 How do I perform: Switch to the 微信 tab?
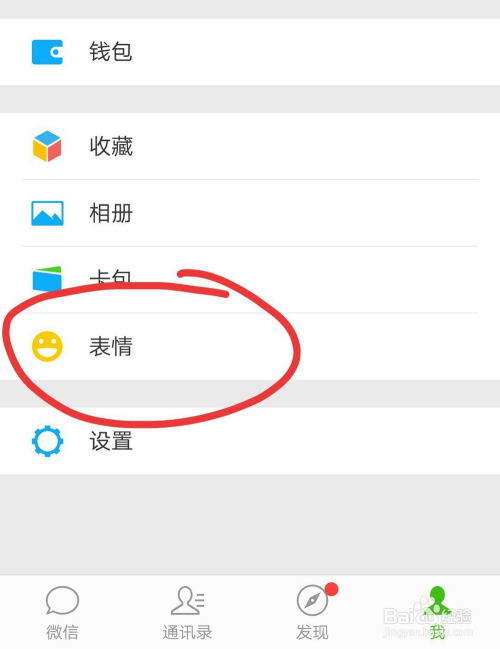tap(62, 612)
